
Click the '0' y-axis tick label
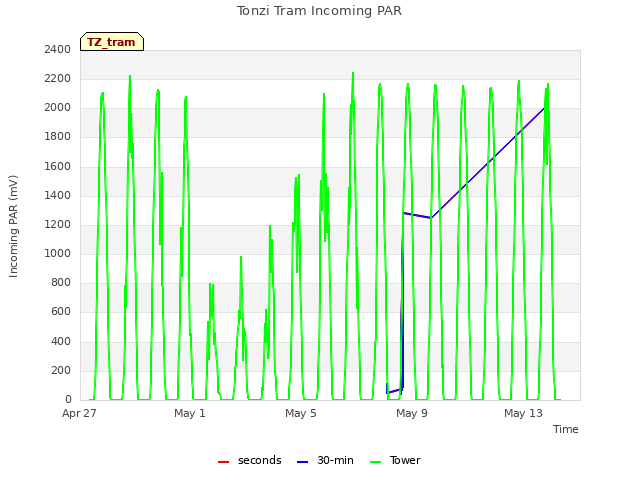coord(68,400)
